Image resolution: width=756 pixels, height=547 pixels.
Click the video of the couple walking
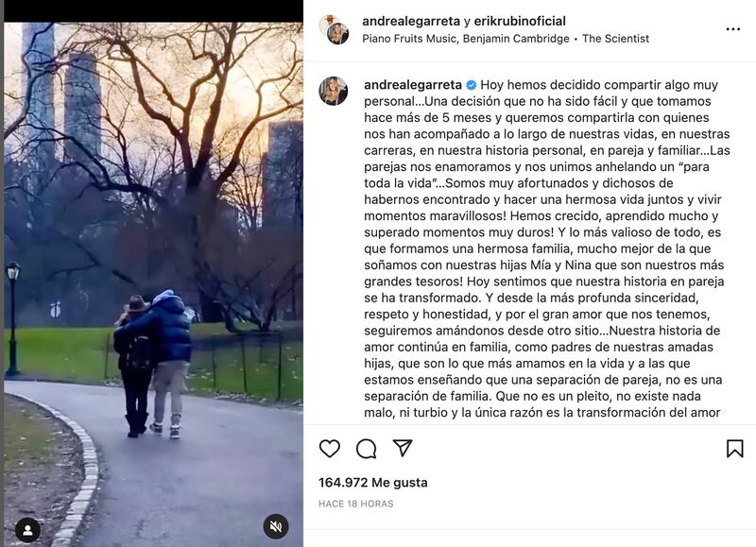(x=153, y=284)
